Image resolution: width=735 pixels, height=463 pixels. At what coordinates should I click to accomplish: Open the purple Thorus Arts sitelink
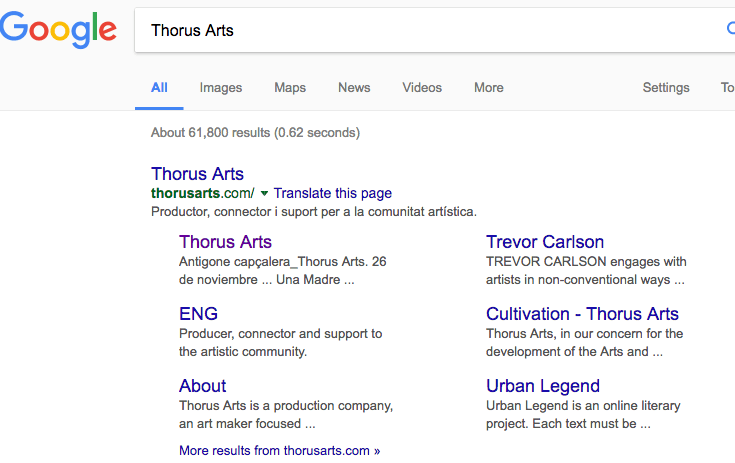tap(225, 242)
